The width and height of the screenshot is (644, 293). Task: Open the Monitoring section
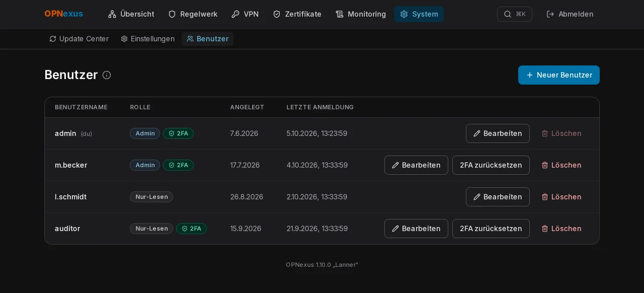(x=361, y=14)
